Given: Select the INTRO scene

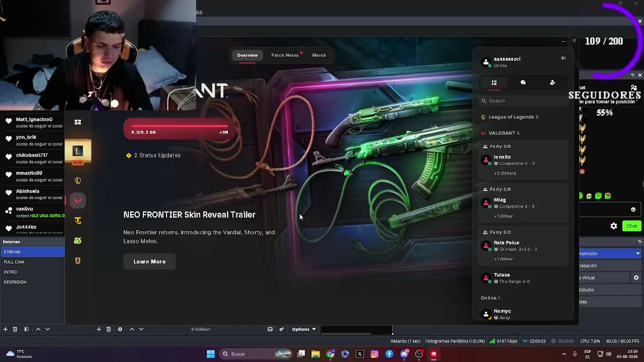Looking at the screenshot, I should (x=32, y=272).
